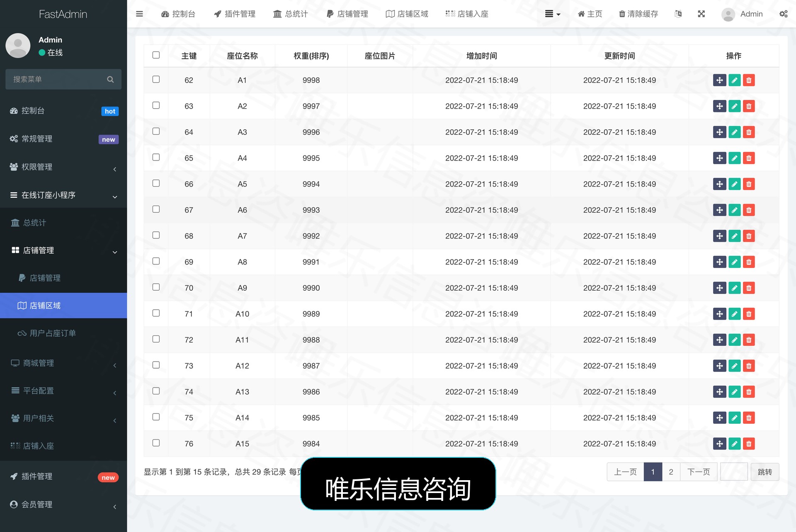
Task: Enter fullscreen with the expand arrows icon
Action: tap(701, 14)
